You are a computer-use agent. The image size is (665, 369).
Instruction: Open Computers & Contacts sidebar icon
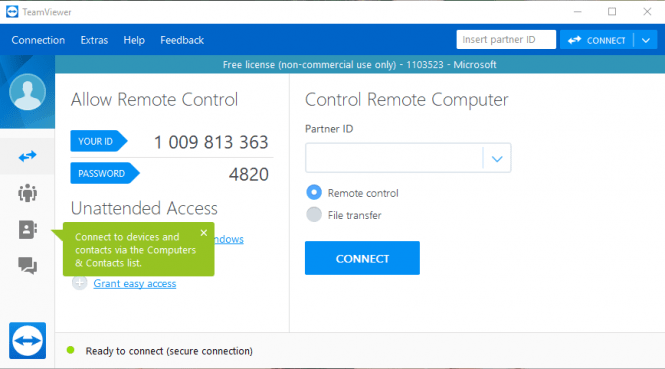27,229
